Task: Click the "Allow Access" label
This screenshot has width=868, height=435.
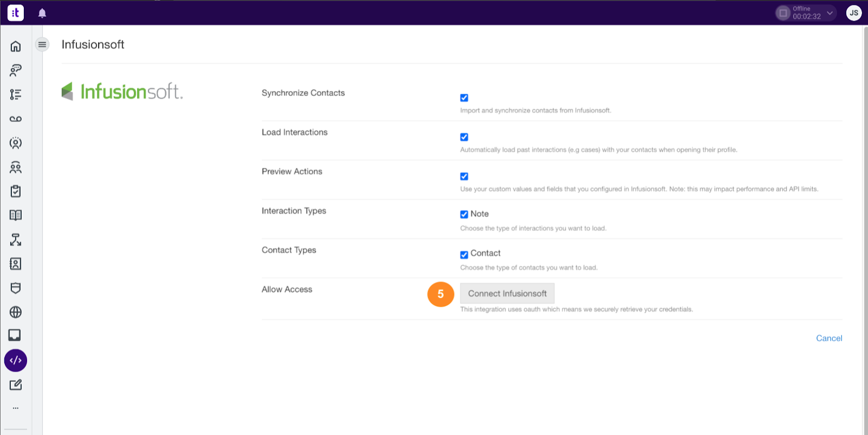Action: click(x=287, y=289)
